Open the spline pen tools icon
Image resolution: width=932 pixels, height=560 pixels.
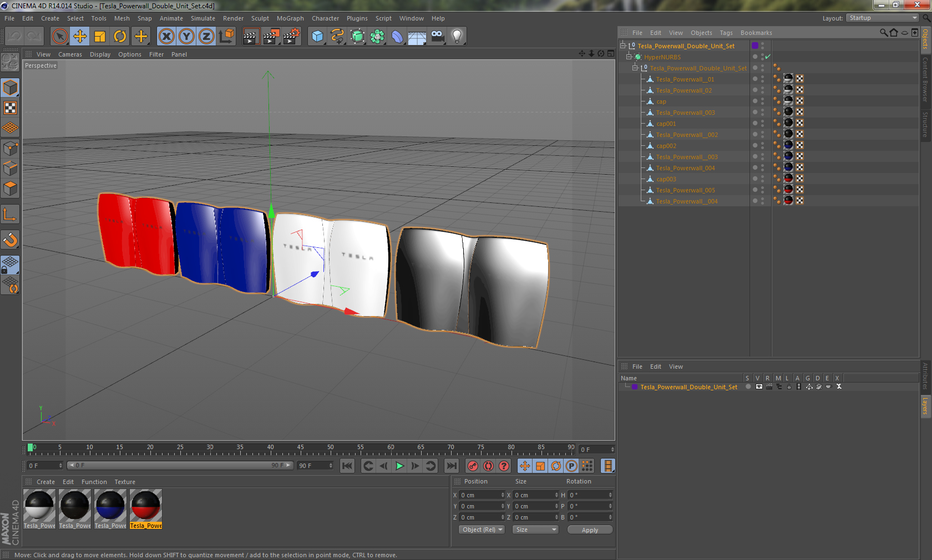point(337,37)
